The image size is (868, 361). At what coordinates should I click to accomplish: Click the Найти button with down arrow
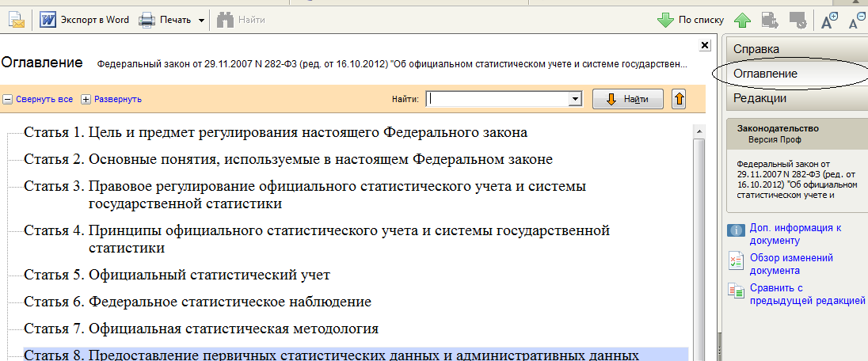[628, 99]
